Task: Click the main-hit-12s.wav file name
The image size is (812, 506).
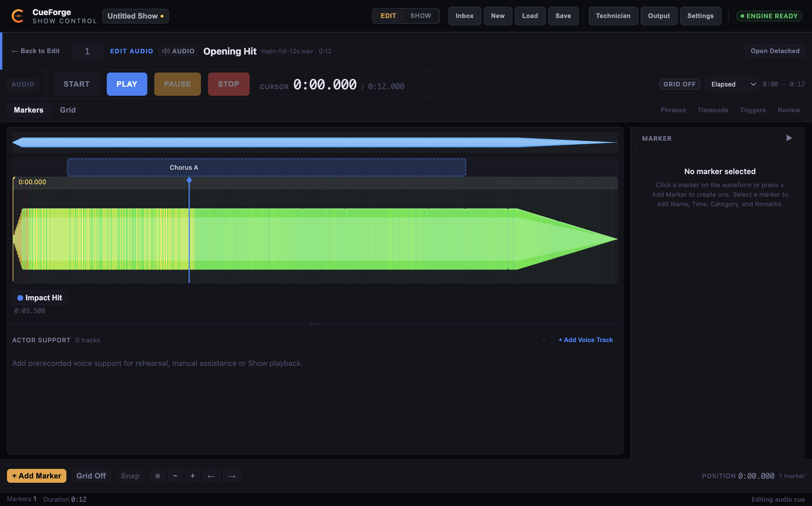Action: 287,51
